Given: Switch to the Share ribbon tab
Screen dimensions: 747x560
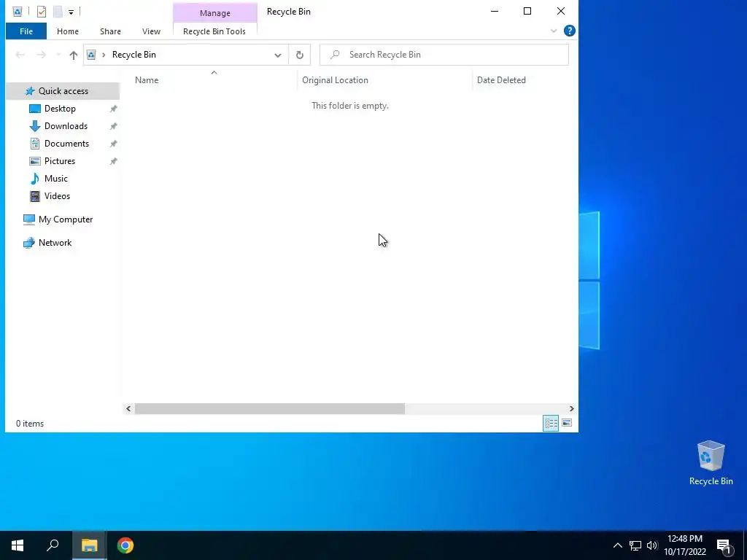Looking at the screenshot, I should (110, 31).
